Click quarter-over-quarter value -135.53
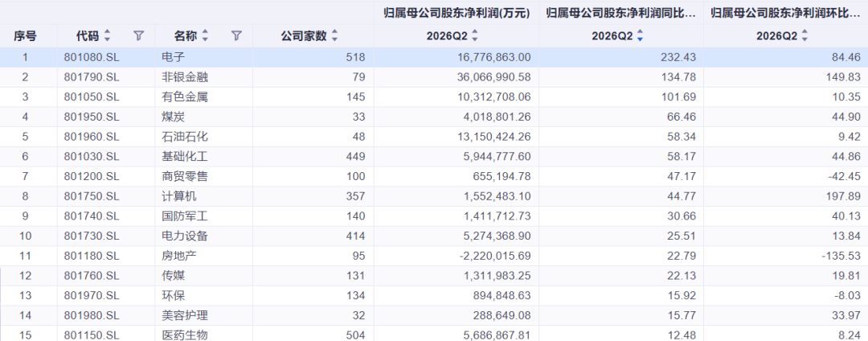 point(842,257)
